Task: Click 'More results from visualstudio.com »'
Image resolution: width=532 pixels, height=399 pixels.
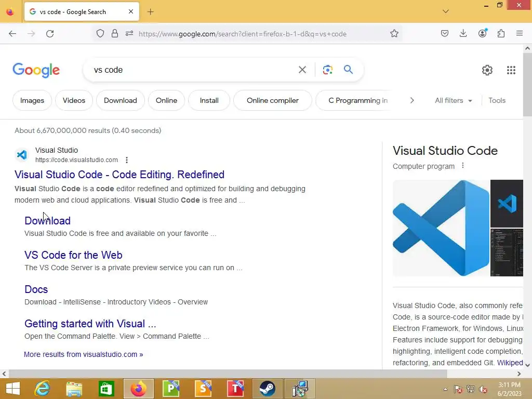Action: tap(84, 354)
